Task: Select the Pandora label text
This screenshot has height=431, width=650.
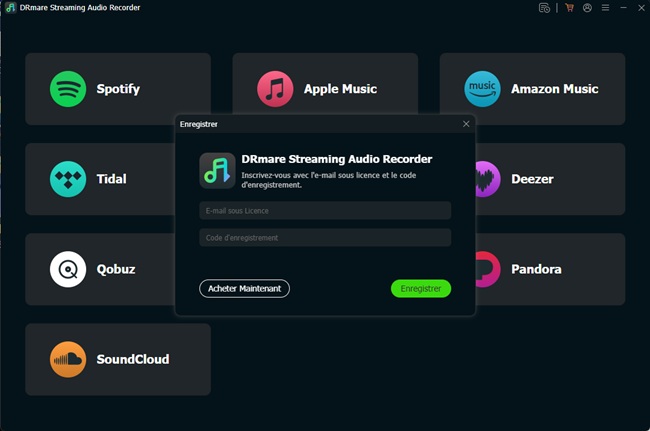Action: click(x=536, y=269)
